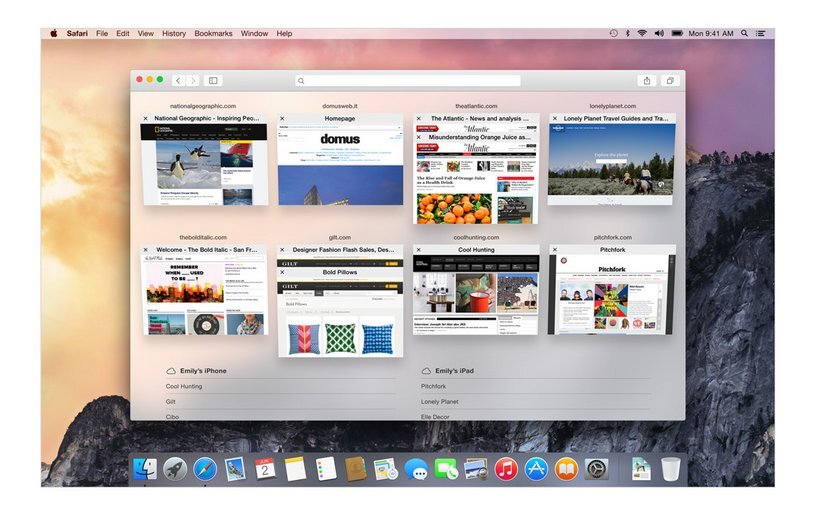The image size is (815, 525).
Task: Click the Safari address and search field
Action: (x=408, y=81)
